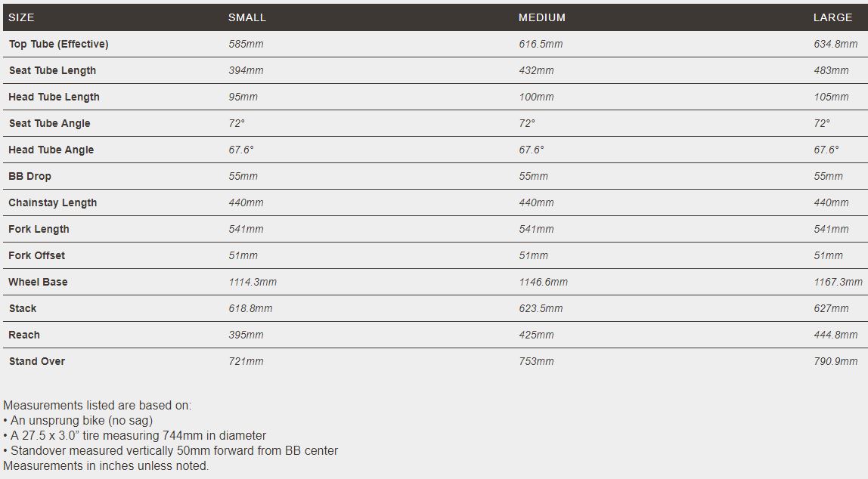868x479 pixels.
Task: Click the SMALL column header
Action: pyautogui.click(x=247, y=17)
